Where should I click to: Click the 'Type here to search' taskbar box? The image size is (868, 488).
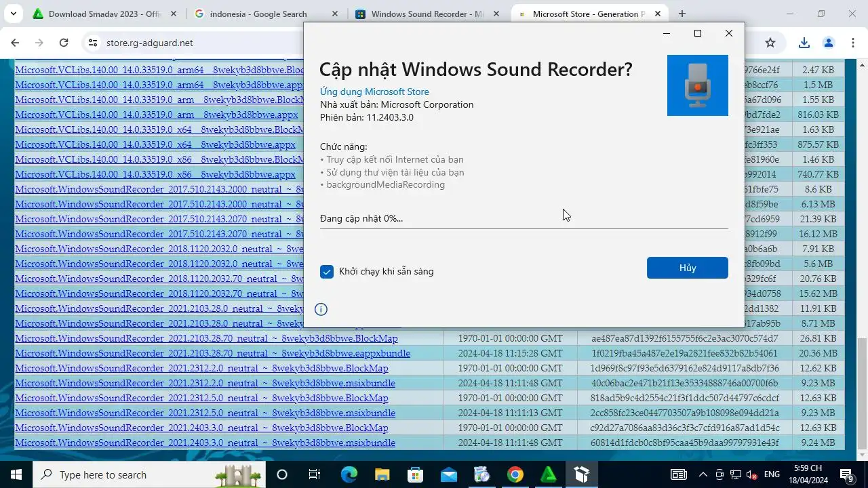pyautogui.click(x=149, y=474)
